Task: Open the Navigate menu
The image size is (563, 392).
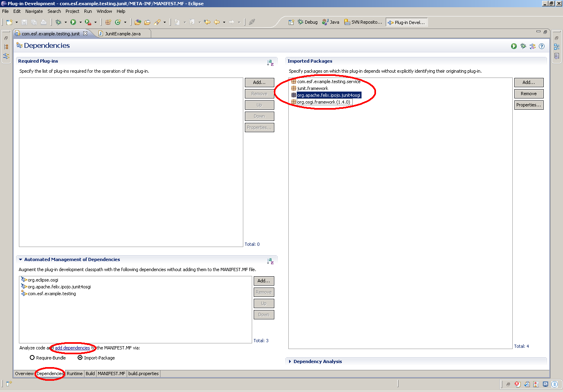Action: click(x=34, y=11)
